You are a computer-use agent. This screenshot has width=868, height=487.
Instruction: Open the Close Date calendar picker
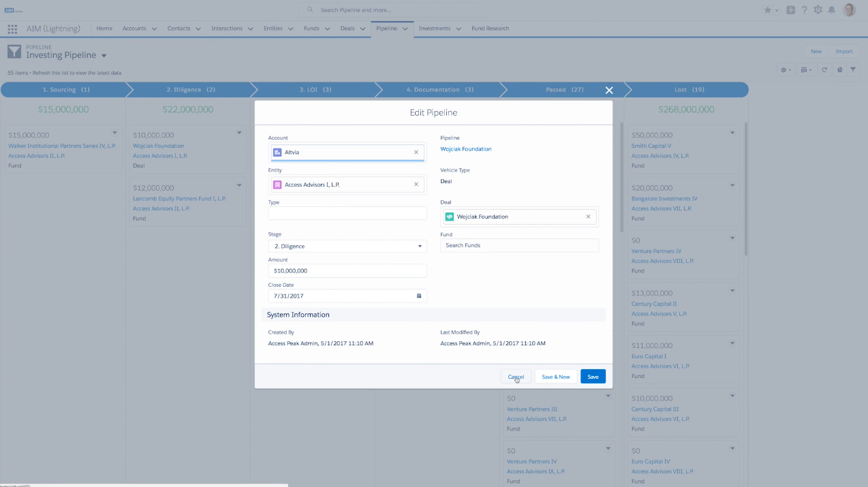point(419,296)
